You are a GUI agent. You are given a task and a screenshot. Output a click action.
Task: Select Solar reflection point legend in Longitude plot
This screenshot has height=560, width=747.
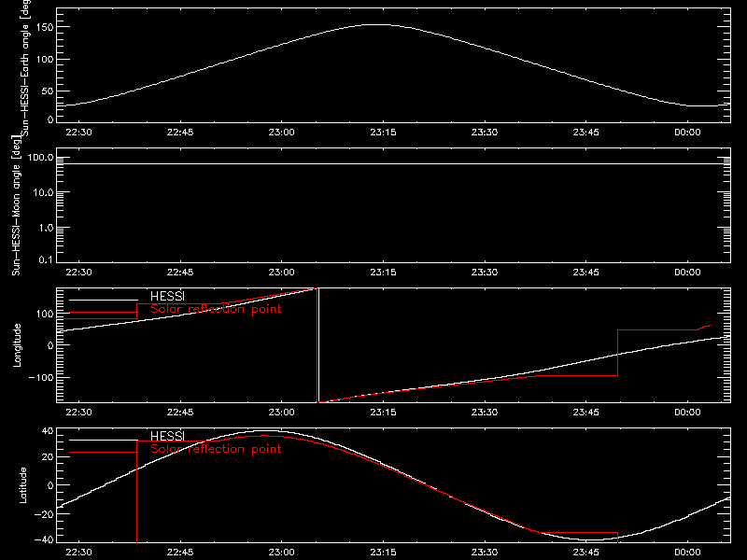pyautogui.click(x=216, y=309)
